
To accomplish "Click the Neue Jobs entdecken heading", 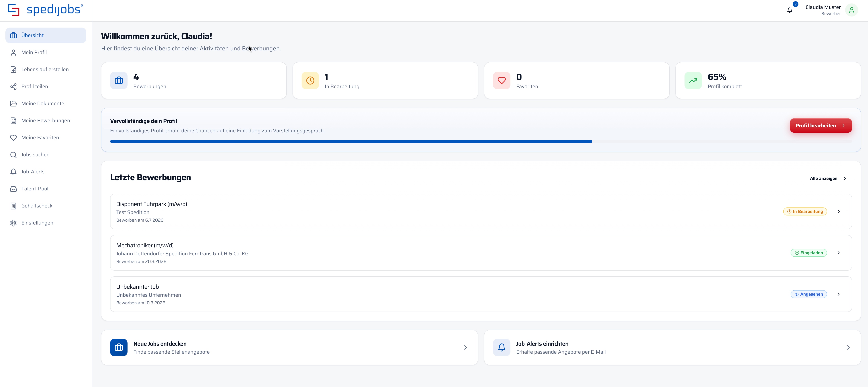I will click(160, 344).
